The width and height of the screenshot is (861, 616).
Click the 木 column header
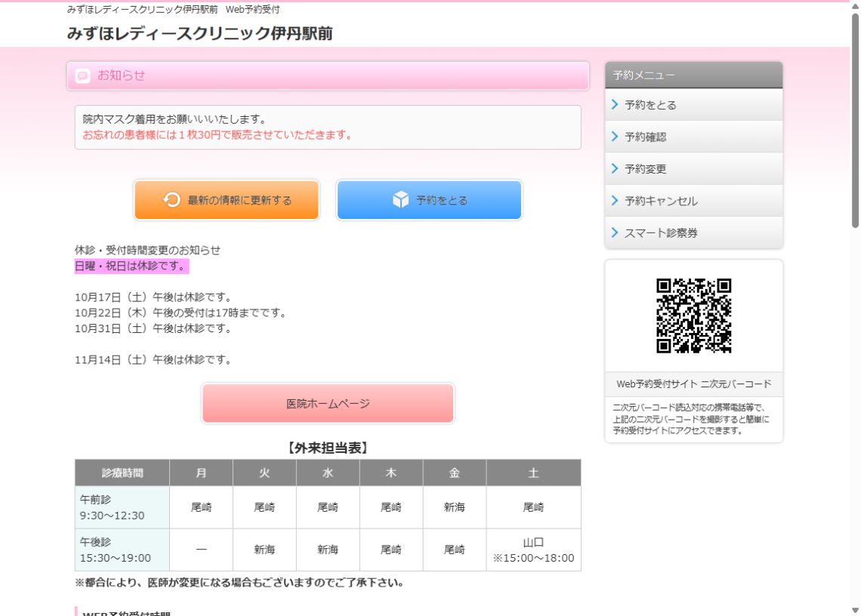point(391,473)
